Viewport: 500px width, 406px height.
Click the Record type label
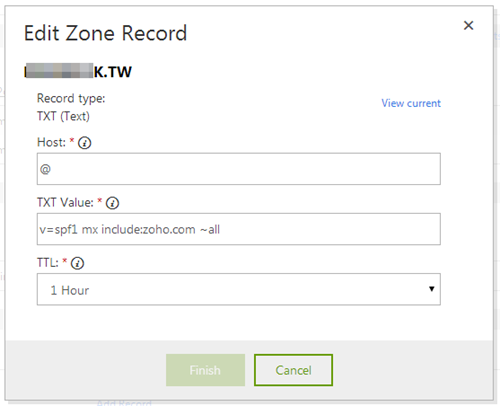71,98
